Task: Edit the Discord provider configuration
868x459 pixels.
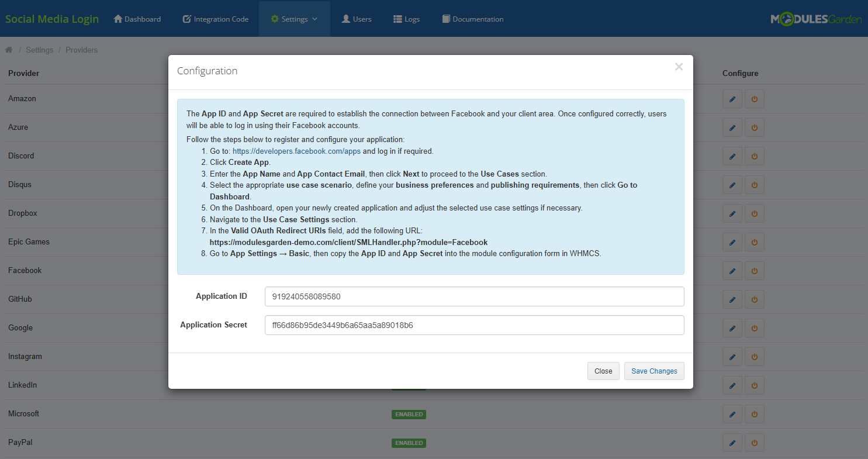Action: click(x=732, y=156)
